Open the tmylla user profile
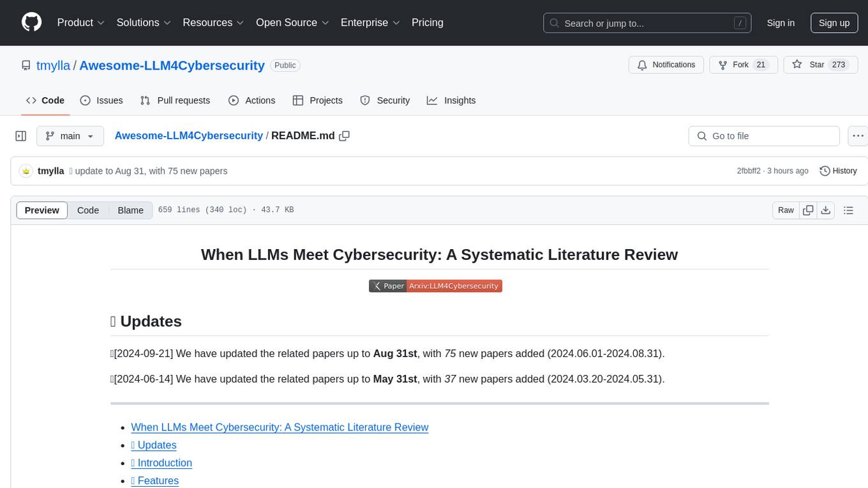 tap(54, 65)
